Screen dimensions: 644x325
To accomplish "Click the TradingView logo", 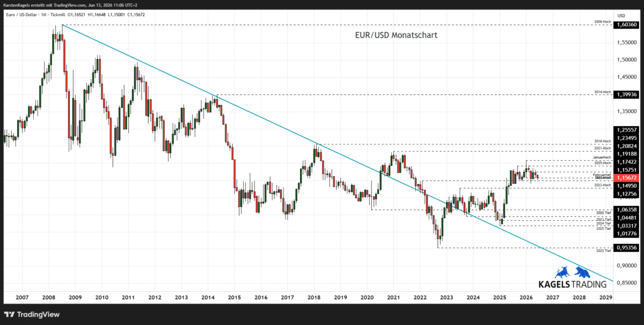I will (32, 315).
